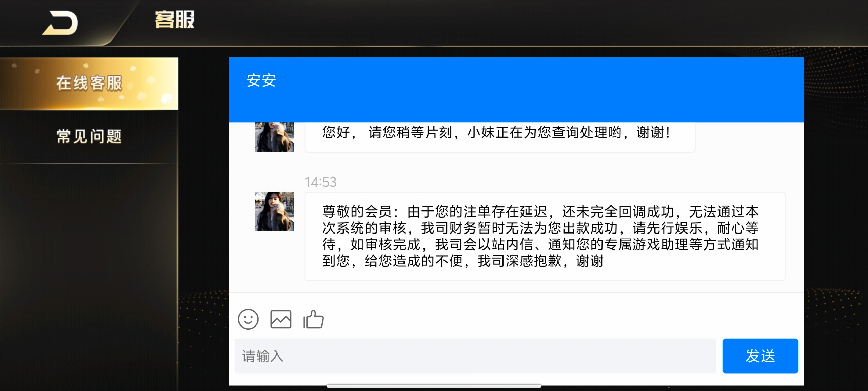
Task: Select the 在线客服 tab
Action: pos(89,83)
